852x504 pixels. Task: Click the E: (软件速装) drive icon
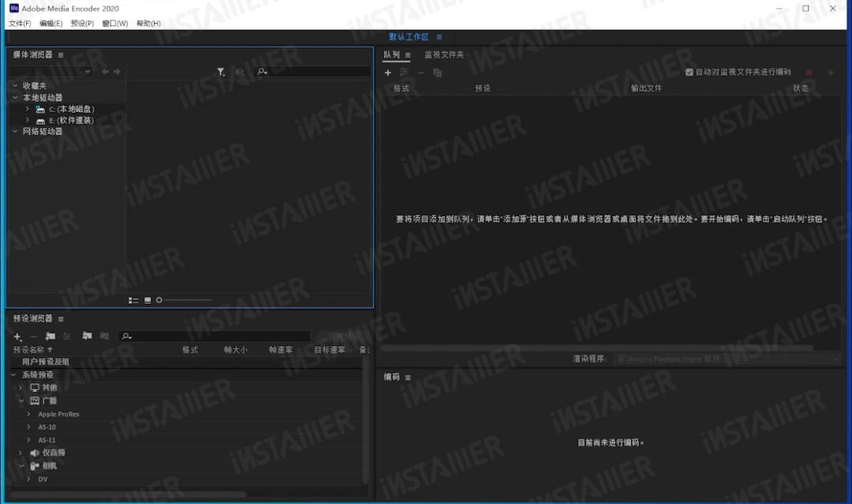pos(40,121)
